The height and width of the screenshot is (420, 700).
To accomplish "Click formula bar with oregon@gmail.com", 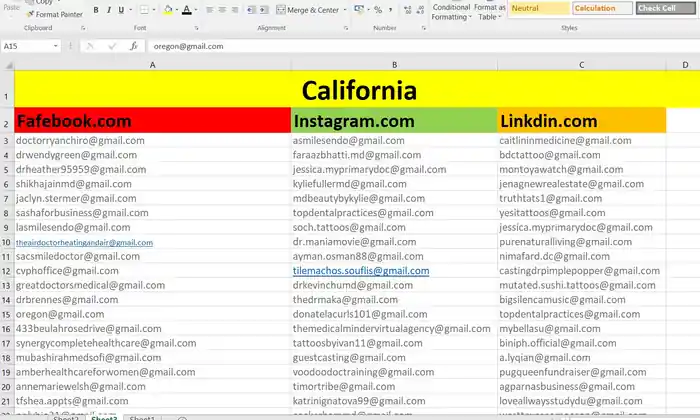I will pos(423,46).
